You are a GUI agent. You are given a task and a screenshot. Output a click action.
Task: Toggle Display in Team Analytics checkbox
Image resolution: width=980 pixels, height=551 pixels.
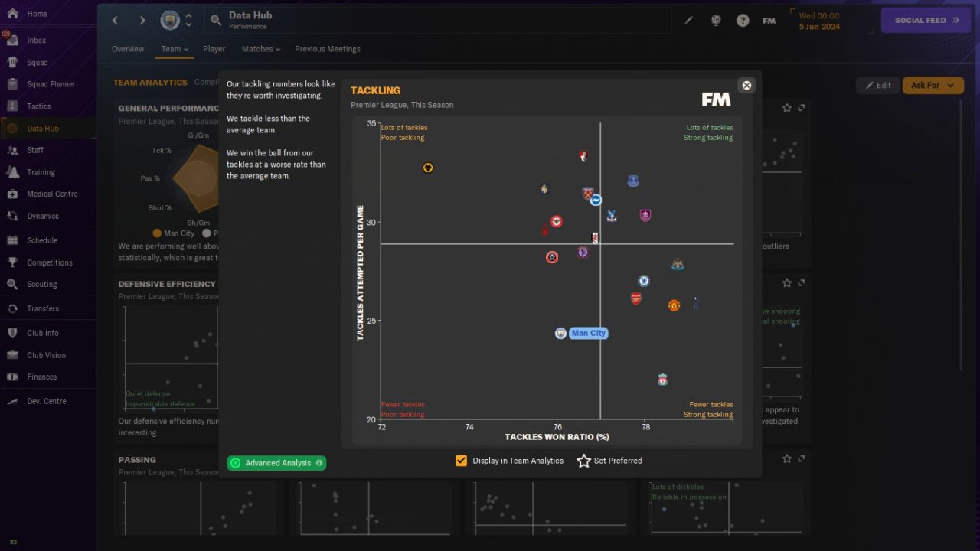pos(461,461)
